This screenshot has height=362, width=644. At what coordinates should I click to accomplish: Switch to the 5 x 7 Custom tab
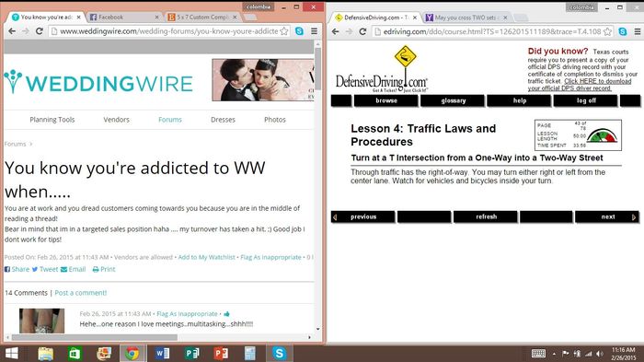201,18
